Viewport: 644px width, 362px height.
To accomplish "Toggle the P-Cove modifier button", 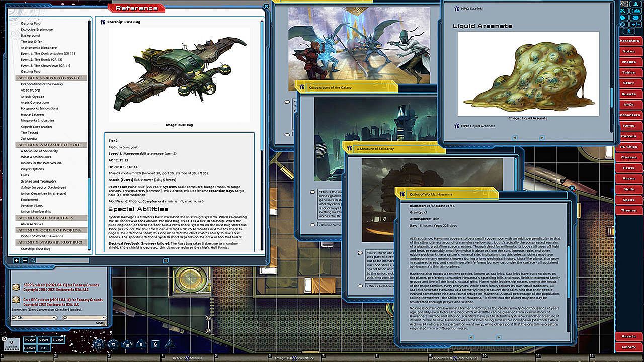I will pyautogui.click(x=30, y=340).
